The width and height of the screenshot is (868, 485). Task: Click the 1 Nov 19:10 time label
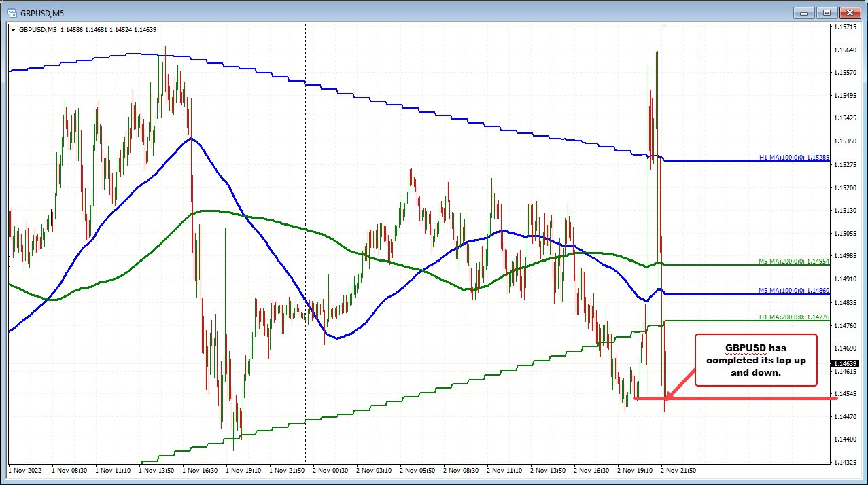[x=244, y=469]
